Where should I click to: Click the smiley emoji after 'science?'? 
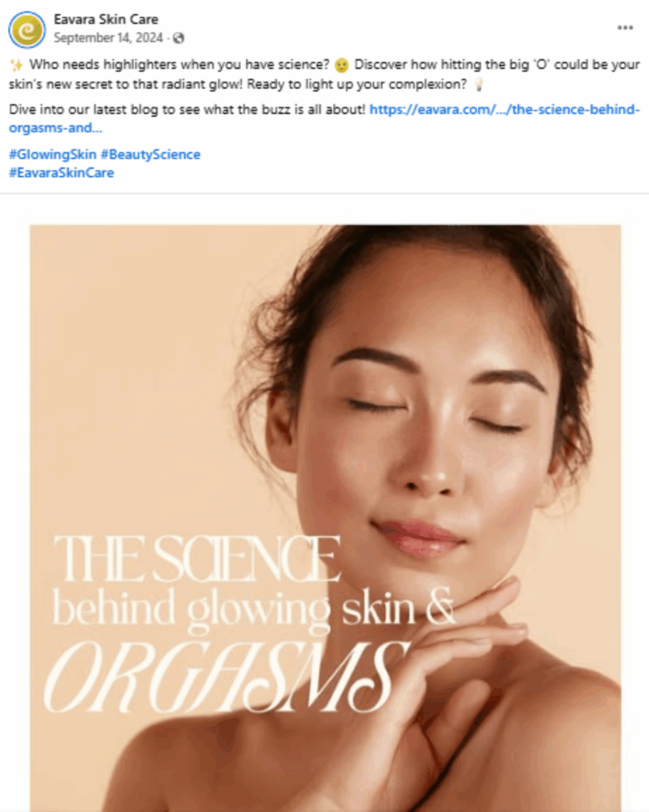point(342,65)
